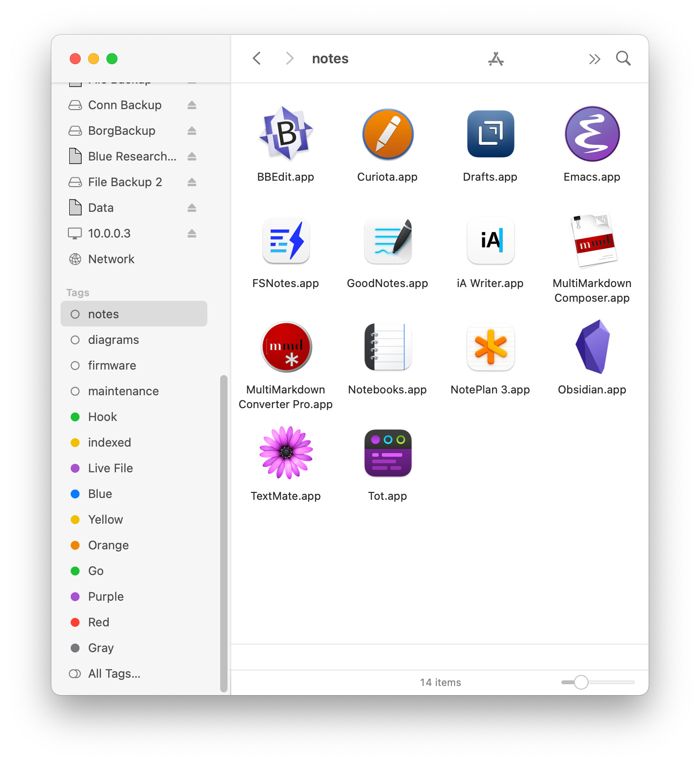Go back with the left chevron
Image resolution: width=700 pixels, height=763 pixels.
point(257,59)
